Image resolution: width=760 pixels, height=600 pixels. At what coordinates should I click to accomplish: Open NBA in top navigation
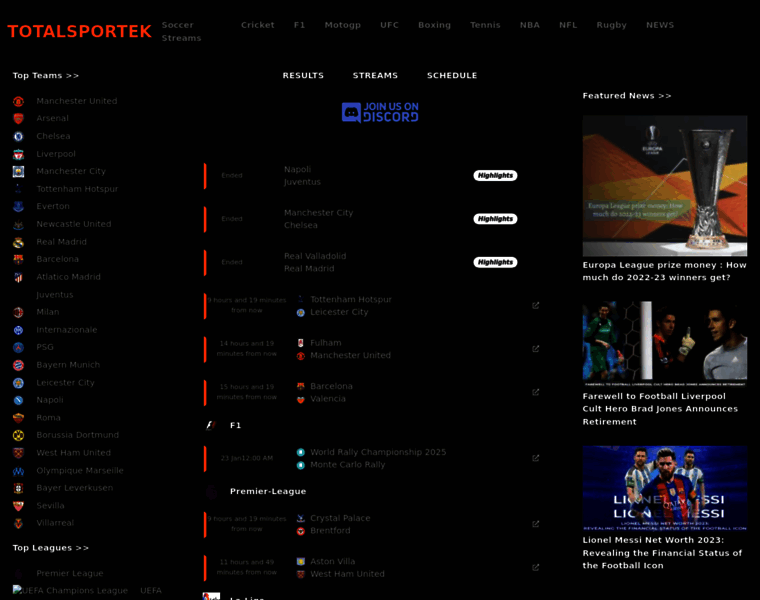(530, 25)
